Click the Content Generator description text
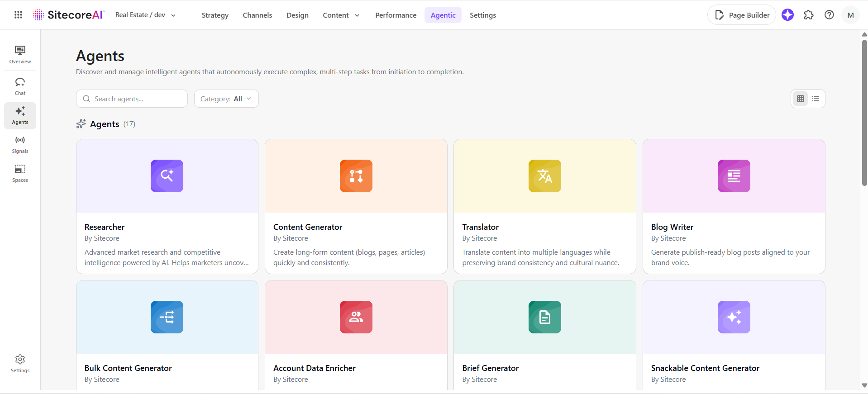868x394 pixels. tap(349, 257)
